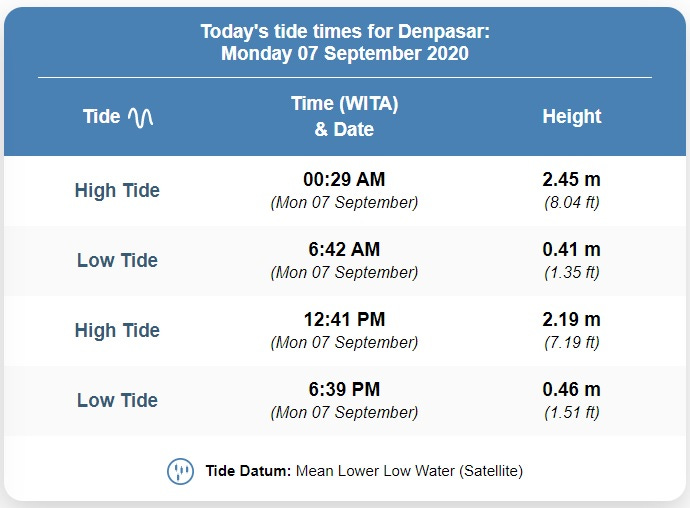Viewport: 690px width, 508px height.
Task: Select the afternoon High Tide label
Action: [117, 330]
